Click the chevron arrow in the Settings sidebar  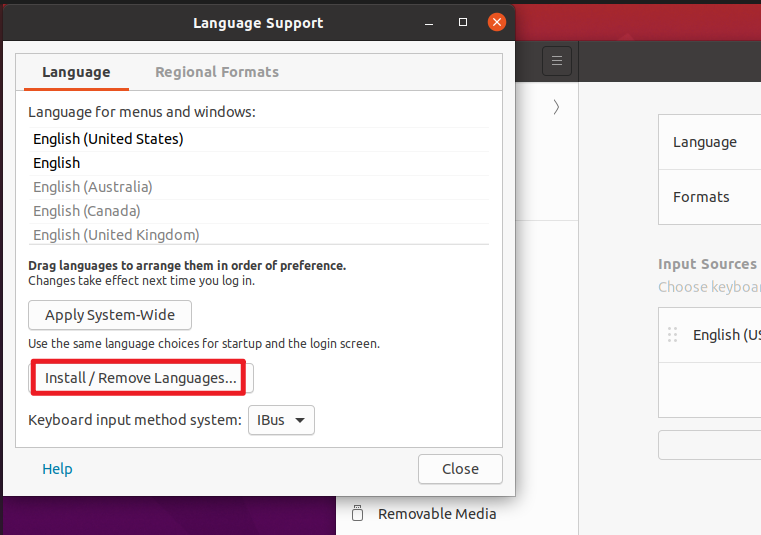tap(556, 107)
